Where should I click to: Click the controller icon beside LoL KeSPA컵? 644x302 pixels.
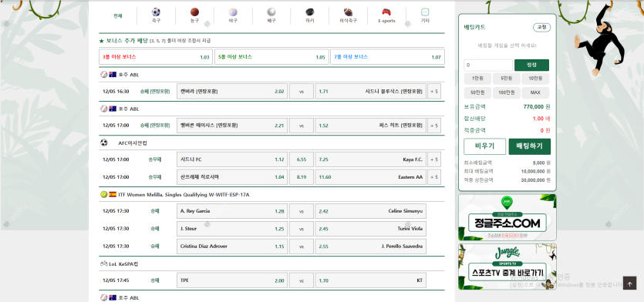tap(104, 263)
